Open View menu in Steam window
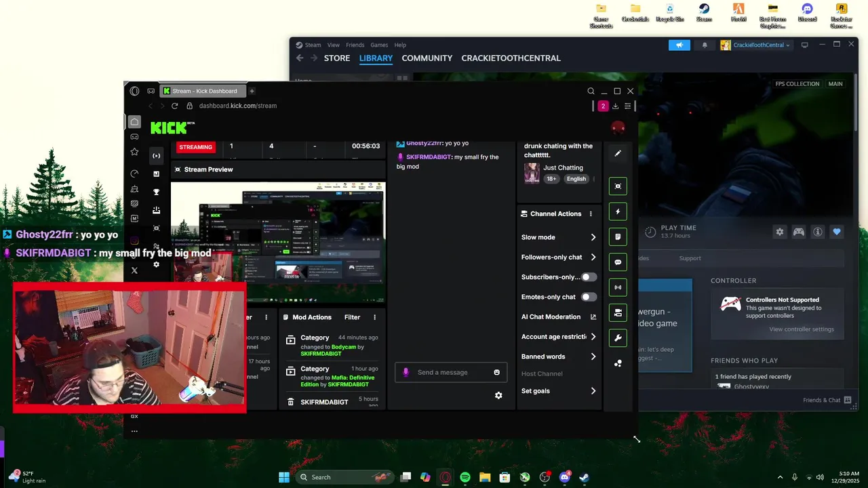The image size is (868, 488). (333, 45)
